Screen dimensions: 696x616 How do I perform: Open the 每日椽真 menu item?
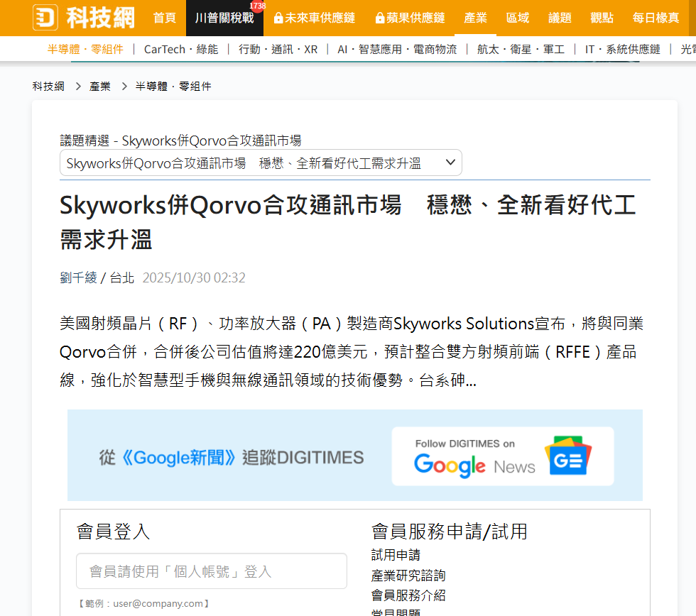click(x=656, y=18)
